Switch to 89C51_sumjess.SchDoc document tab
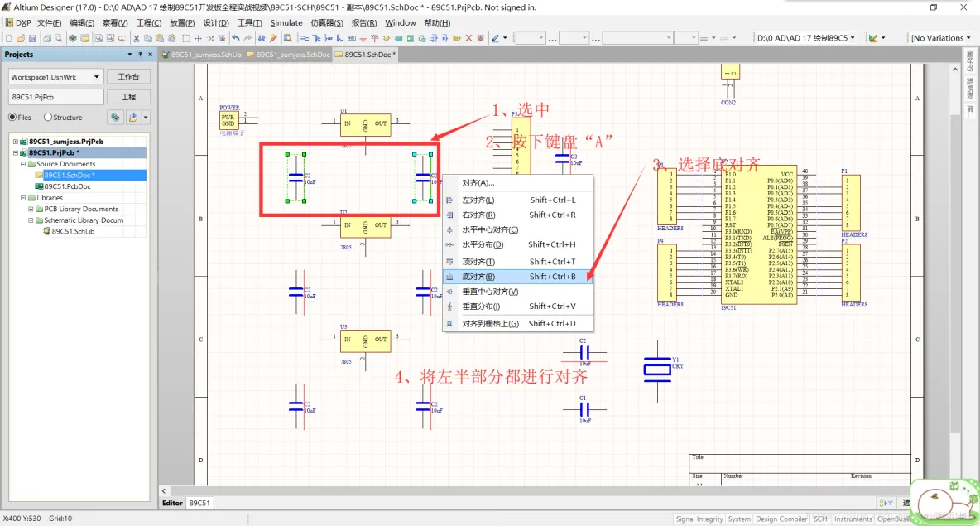This screenshot has height=526, width=980. coord(289,55)
